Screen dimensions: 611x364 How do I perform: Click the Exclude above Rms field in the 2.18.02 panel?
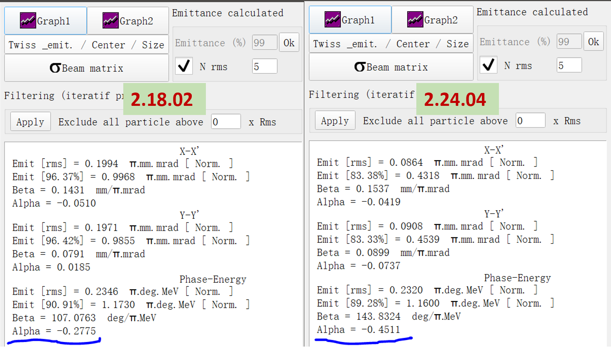pos(226,122)
